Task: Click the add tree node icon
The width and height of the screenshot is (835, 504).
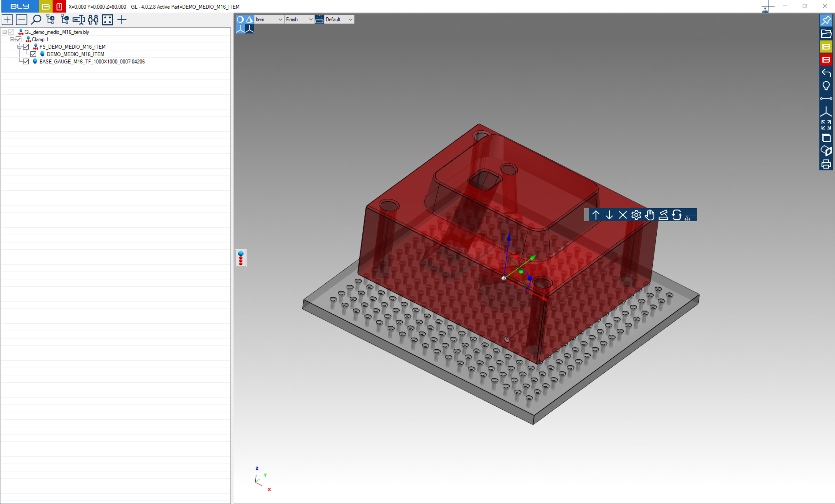Action: (50, 20)
